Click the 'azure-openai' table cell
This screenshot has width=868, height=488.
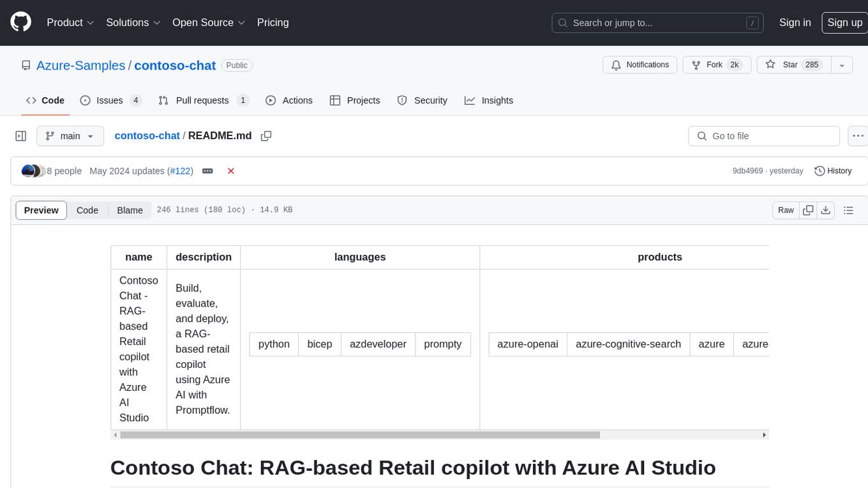528,344
